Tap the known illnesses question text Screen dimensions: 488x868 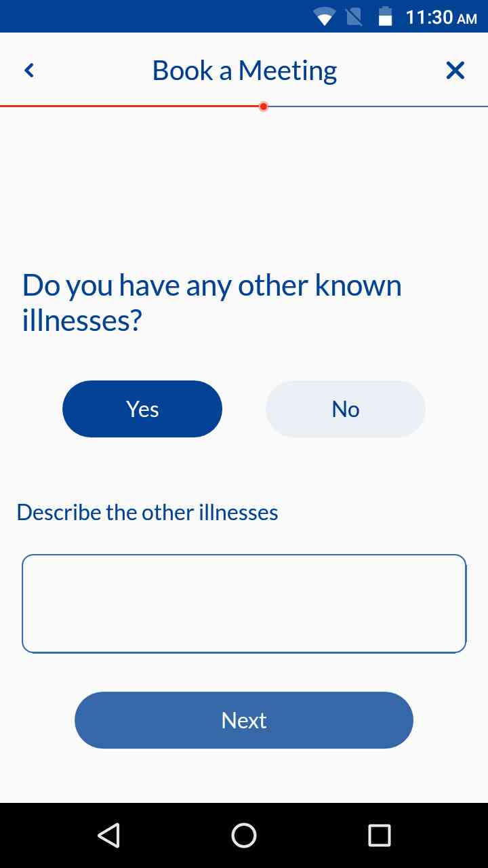(x=211, y=302)
